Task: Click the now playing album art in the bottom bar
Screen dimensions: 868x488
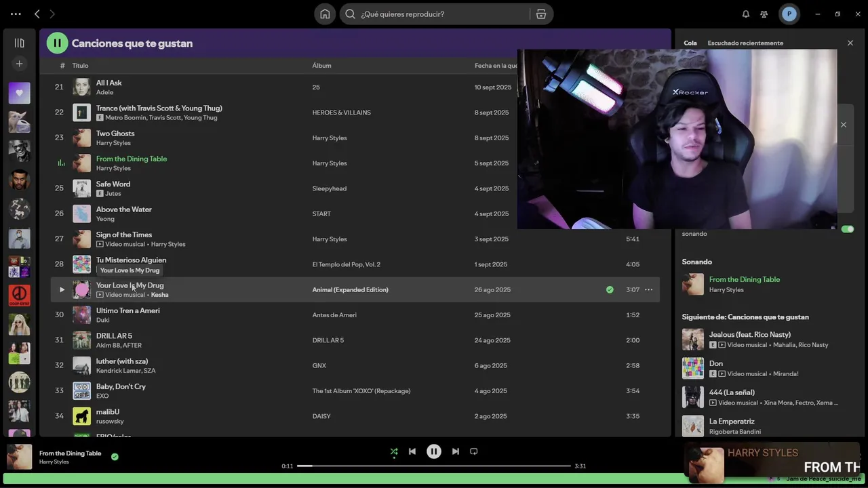Action: click(x=19, y=457)
